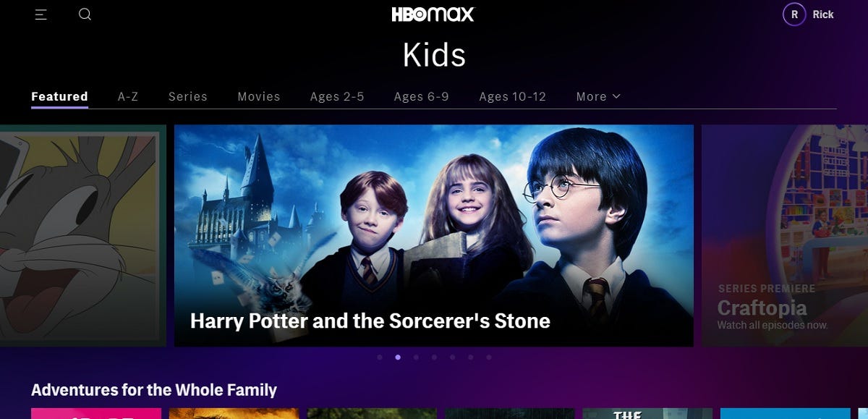Open Harry Potter and the Sorcerer's Stone banner
The image size is (868, 419).
434,235
